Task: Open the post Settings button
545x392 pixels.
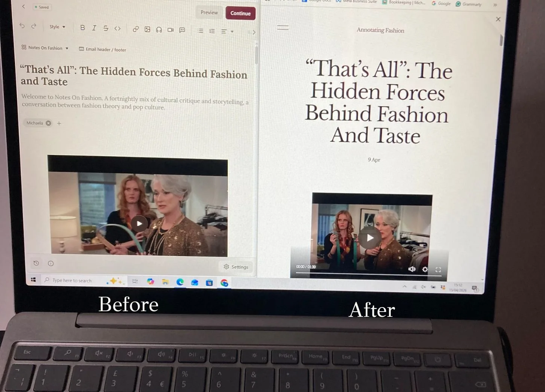Action: coord(236,267)
